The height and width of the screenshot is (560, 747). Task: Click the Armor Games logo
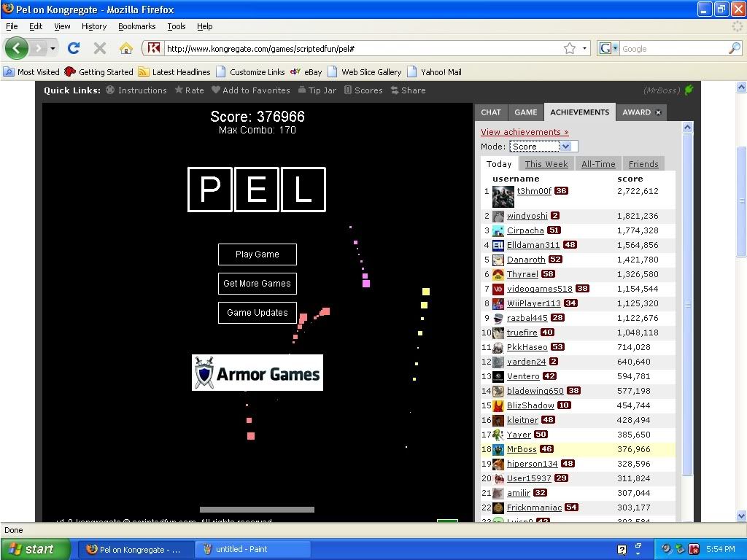258,373
